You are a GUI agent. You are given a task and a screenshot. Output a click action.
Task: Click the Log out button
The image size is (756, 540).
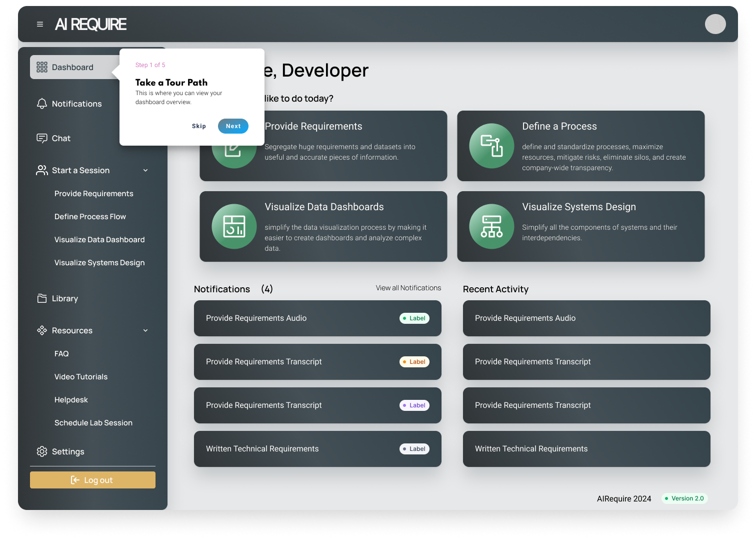pyautogui.click(x=92, y=480)
